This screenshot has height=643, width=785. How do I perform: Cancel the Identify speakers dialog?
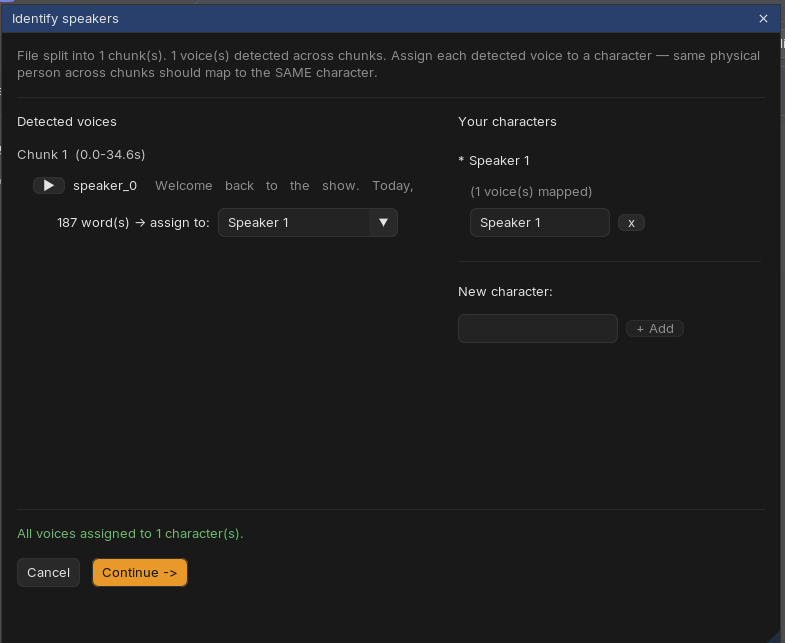[x=49, y=572]
